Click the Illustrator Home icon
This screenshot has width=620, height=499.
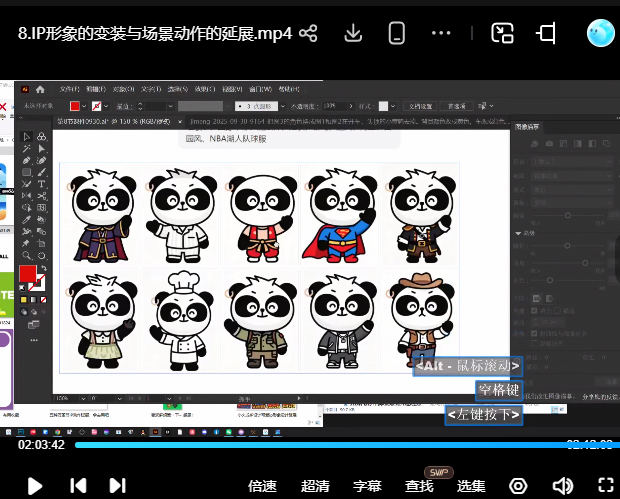[40, 89]
